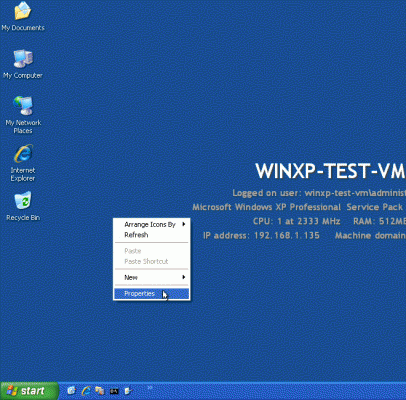Select the My Computer desktop icon

(23, 64)
